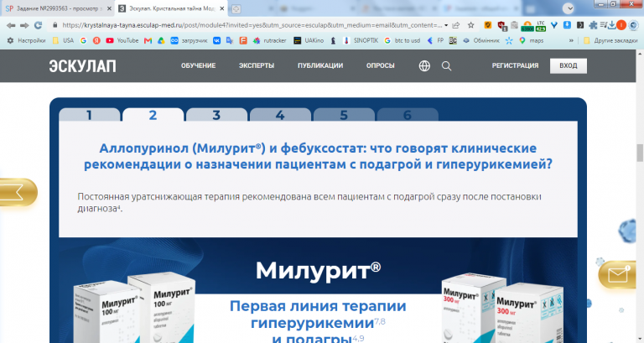Click the orange profile avatar
644x343 pixels.
pyautogui.click(x=621, y=25)
